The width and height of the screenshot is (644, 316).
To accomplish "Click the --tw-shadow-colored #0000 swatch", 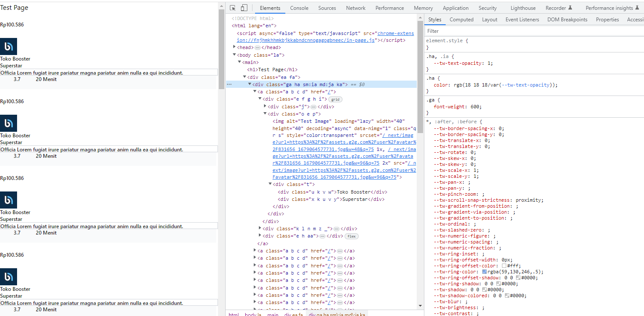I will pyautogui.click(x=507, y=296).
